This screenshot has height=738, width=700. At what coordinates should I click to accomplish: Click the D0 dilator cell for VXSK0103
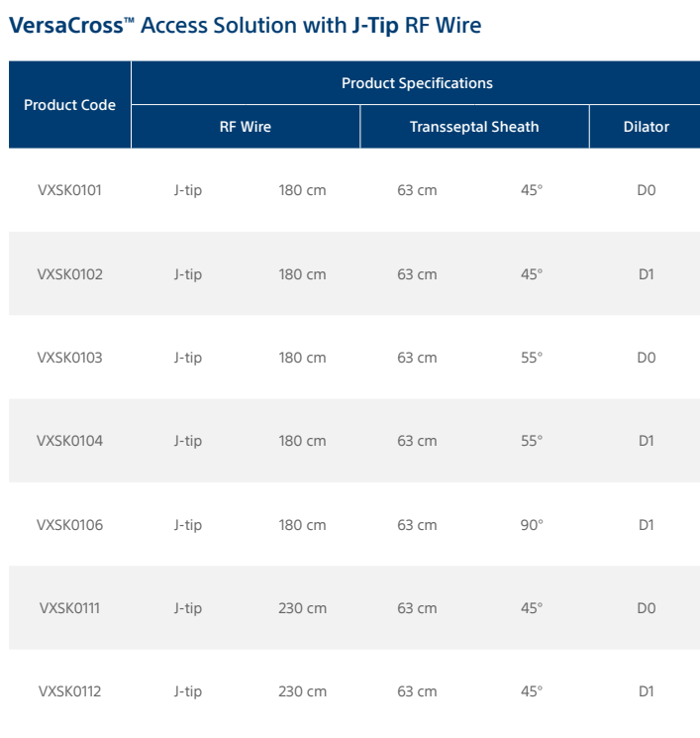click(x=647, y=358)
